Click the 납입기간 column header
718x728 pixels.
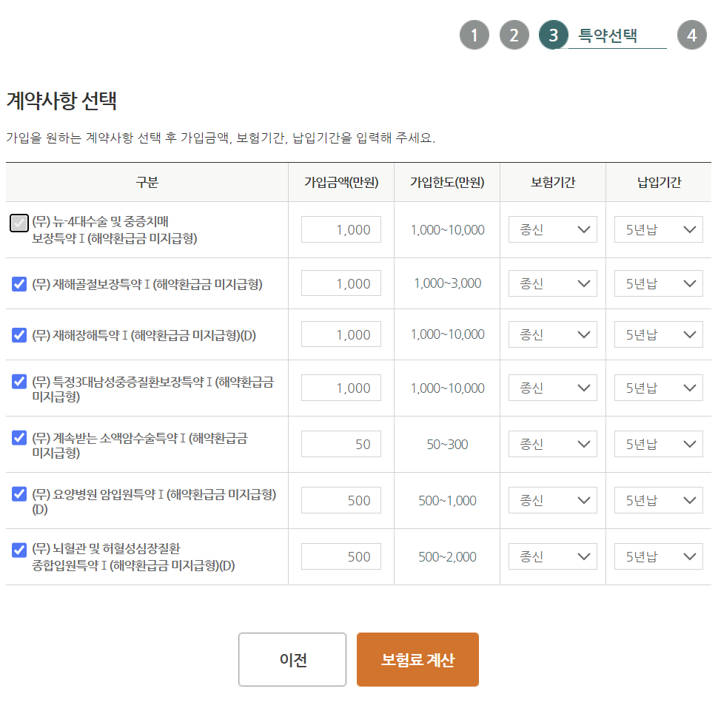coord(659,182)
